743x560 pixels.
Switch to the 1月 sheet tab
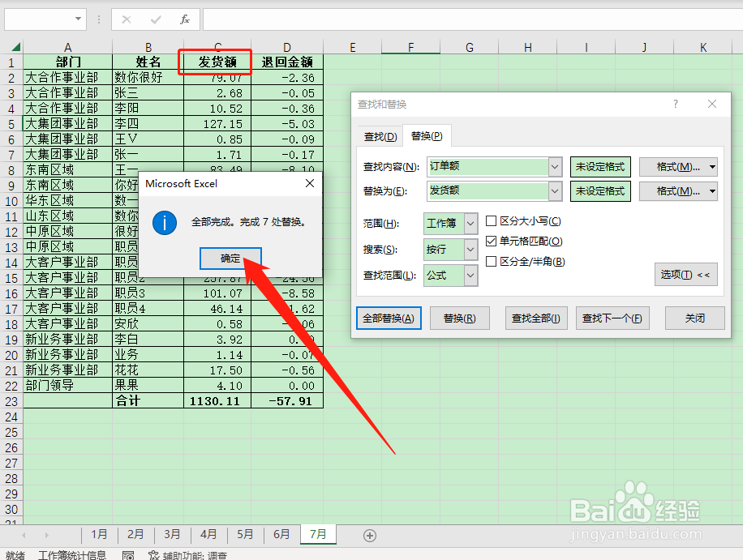click(99, 534)
